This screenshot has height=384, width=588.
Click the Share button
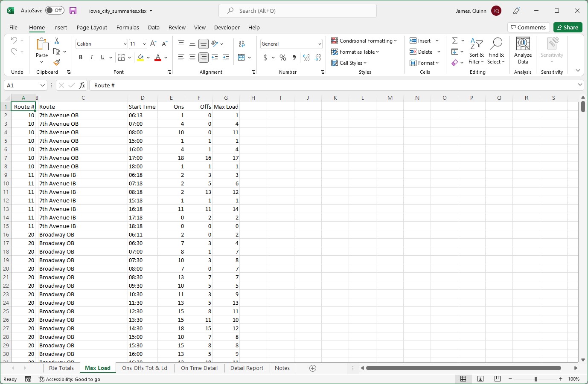(568, 27)
